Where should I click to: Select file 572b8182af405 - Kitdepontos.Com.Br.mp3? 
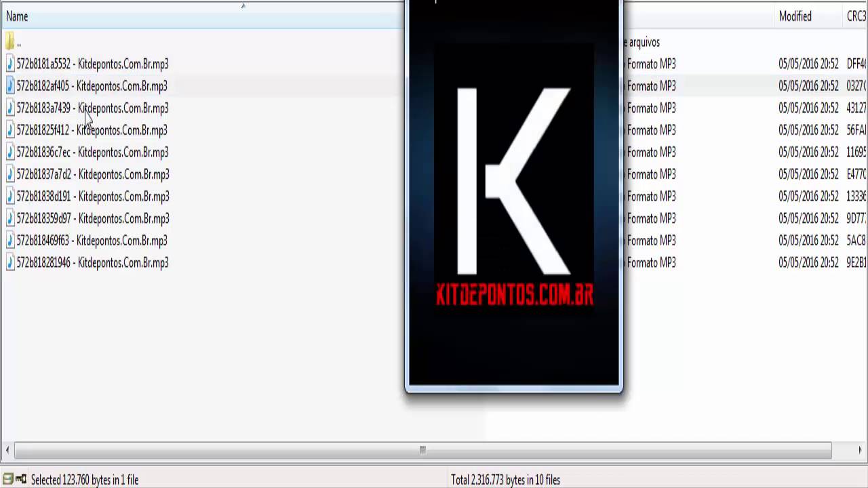coord(92,86)
